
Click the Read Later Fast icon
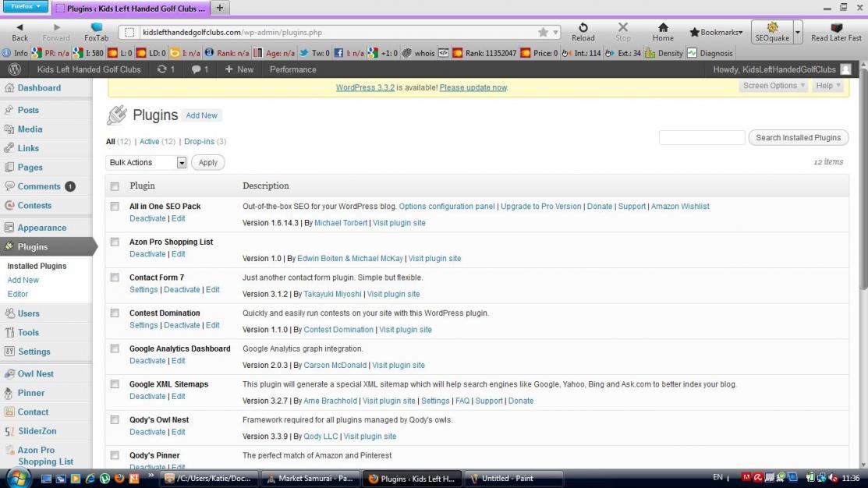coord(837,27)
